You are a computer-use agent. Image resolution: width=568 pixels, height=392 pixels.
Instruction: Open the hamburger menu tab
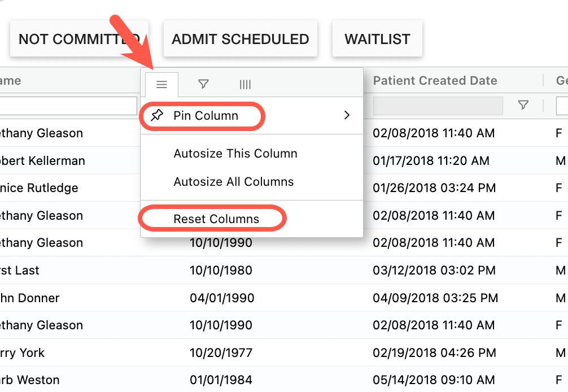tap(161, 85)
